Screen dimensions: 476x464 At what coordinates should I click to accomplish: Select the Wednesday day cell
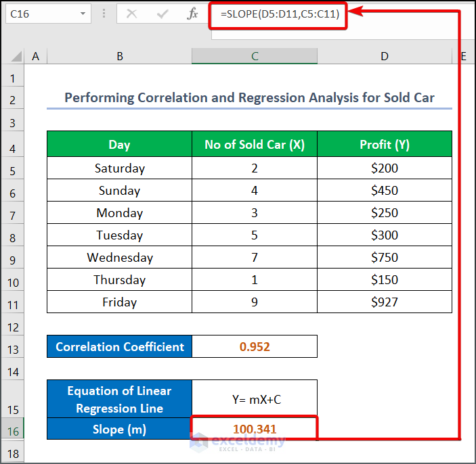(x=119, y=258)
